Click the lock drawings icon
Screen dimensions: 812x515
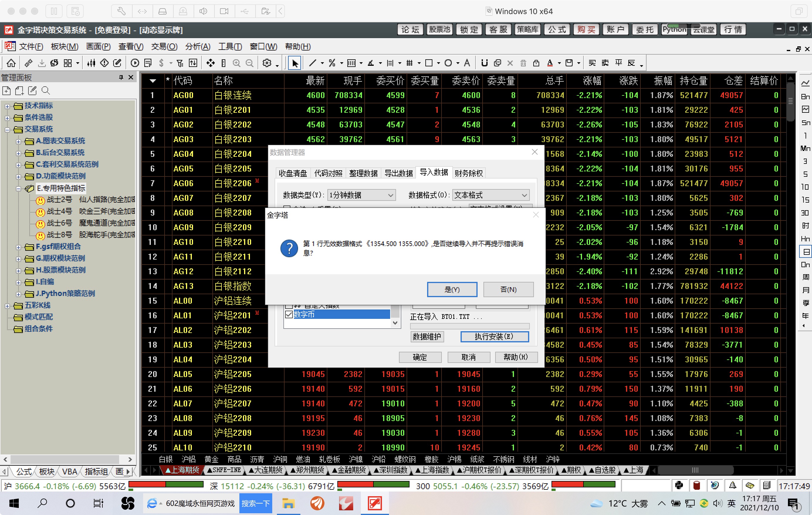tap(536, 63)
